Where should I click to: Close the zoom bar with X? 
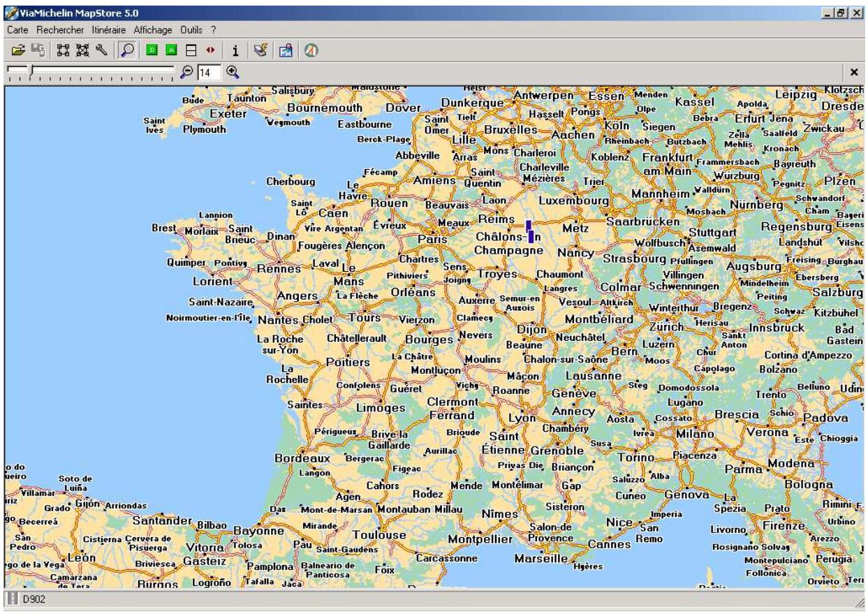(x=854, y=72)
